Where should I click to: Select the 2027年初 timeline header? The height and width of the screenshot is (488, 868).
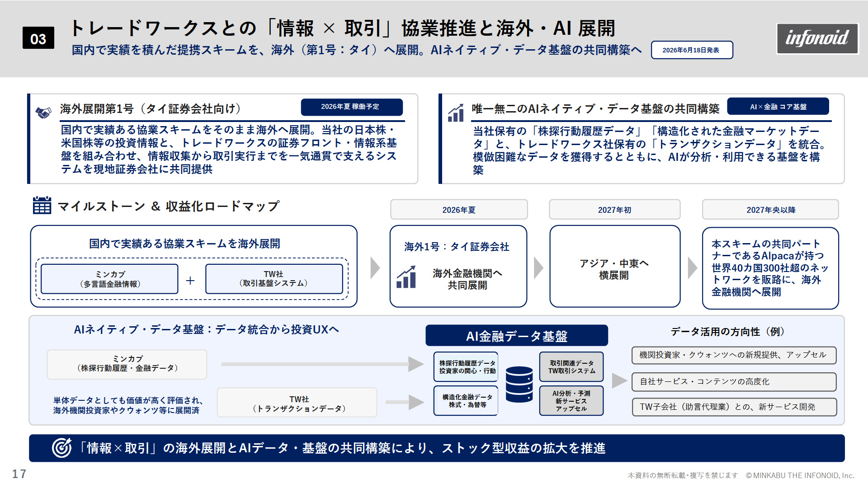615,210
